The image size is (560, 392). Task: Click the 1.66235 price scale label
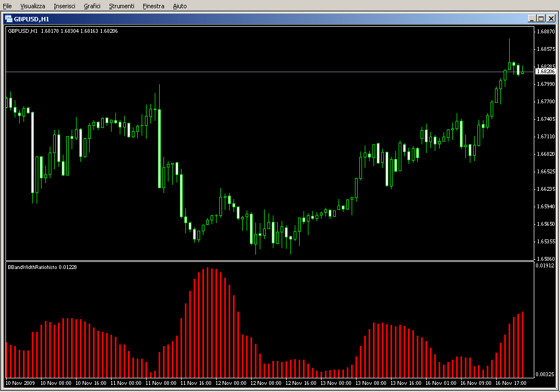click(x=546, y=189)
